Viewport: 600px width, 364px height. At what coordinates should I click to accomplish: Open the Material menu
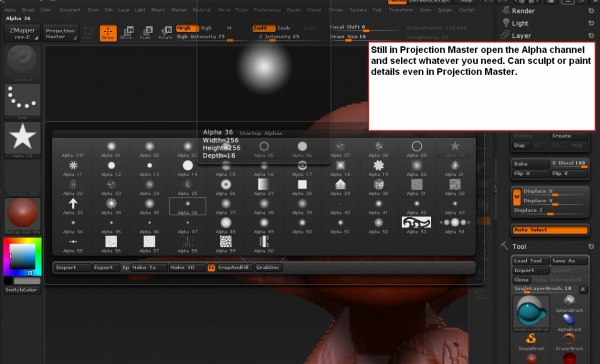tap(201, 10)
